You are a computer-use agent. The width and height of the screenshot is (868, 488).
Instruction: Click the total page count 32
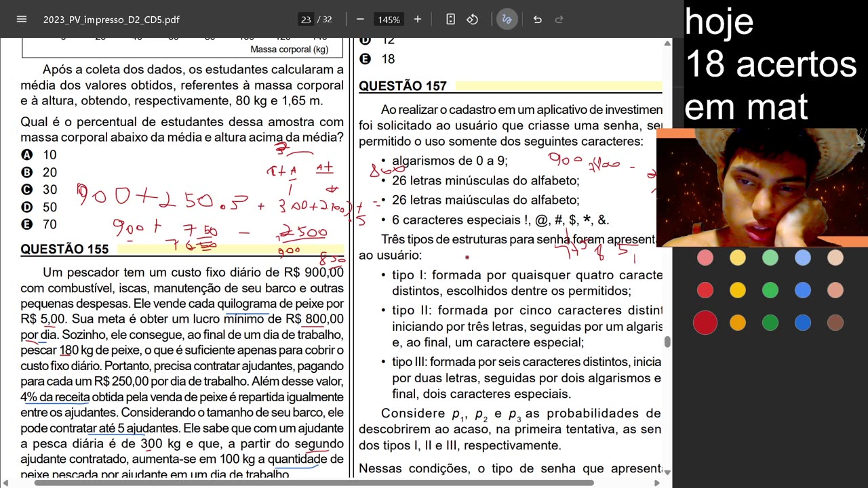click(327, 19)
